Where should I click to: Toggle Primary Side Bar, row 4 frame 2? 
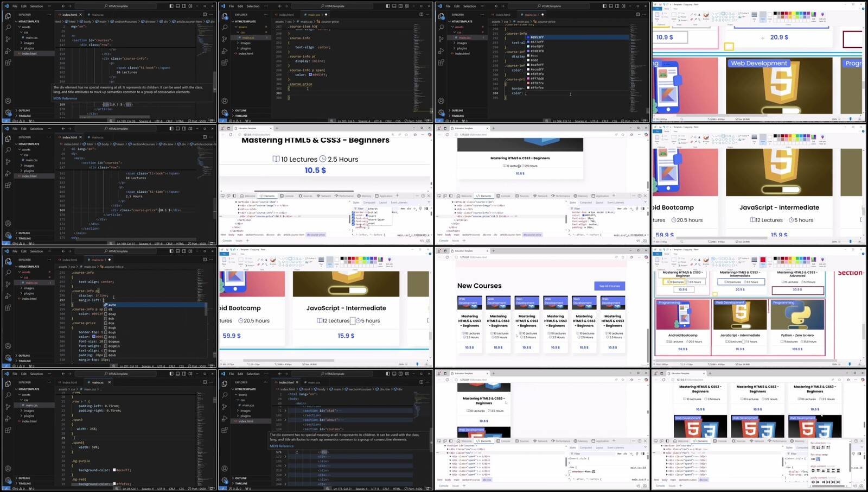click(387, 374)
